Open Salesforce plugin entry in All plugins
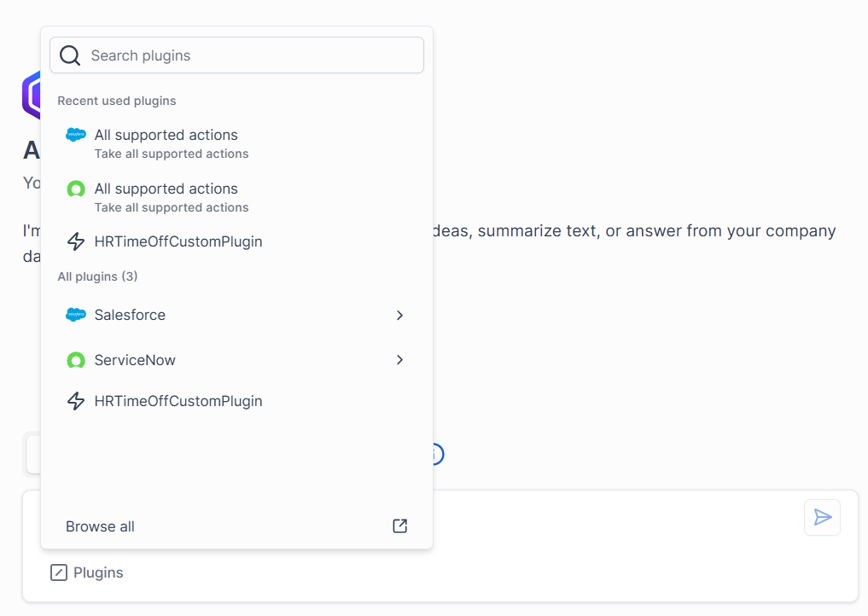 coord(237,315)
